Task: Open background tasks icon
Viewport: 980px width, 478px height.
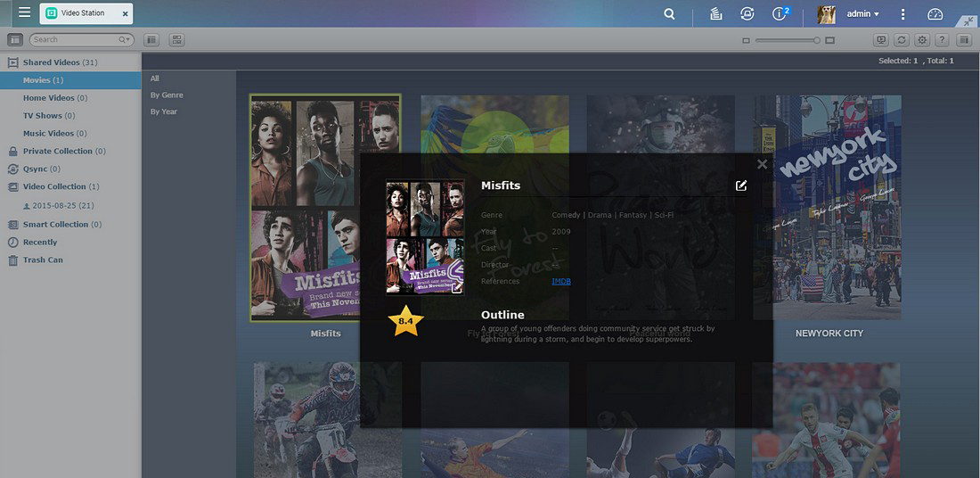Action: [x=716, y=13]
